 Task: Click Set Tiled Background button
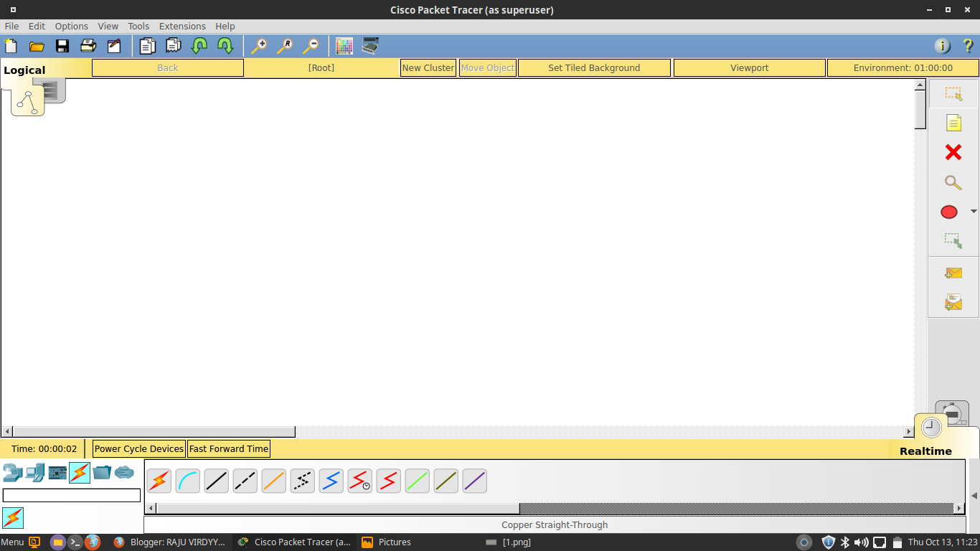(594, 67)
